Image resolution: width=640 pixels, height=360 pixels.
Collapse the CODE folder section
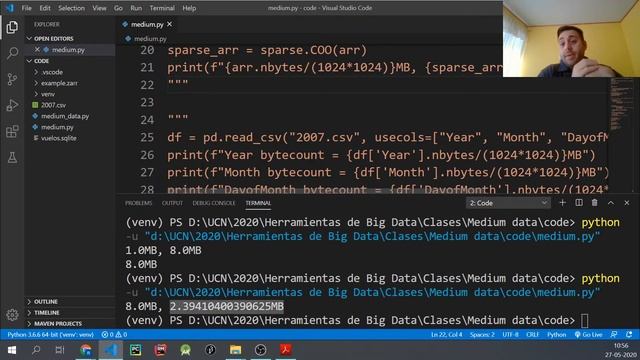point(69,61)
